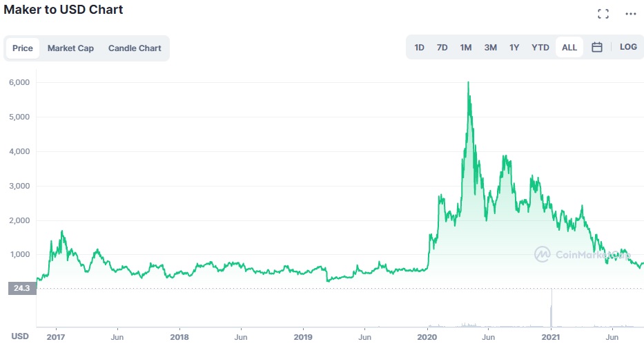The width and height of the screenshot is (644, 344).
Task: Select the 3M time range
Action: click(x=490, y=47)
